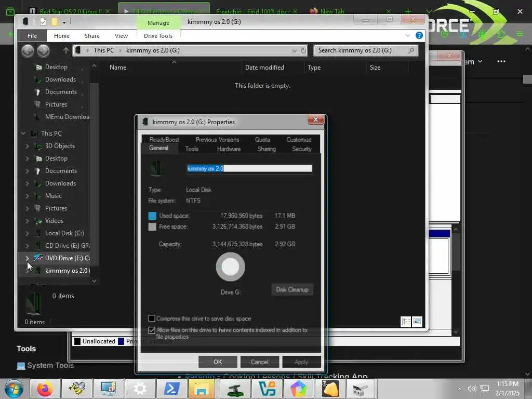
Task: Open address bar history dropdown
Action: click(294, 50)
